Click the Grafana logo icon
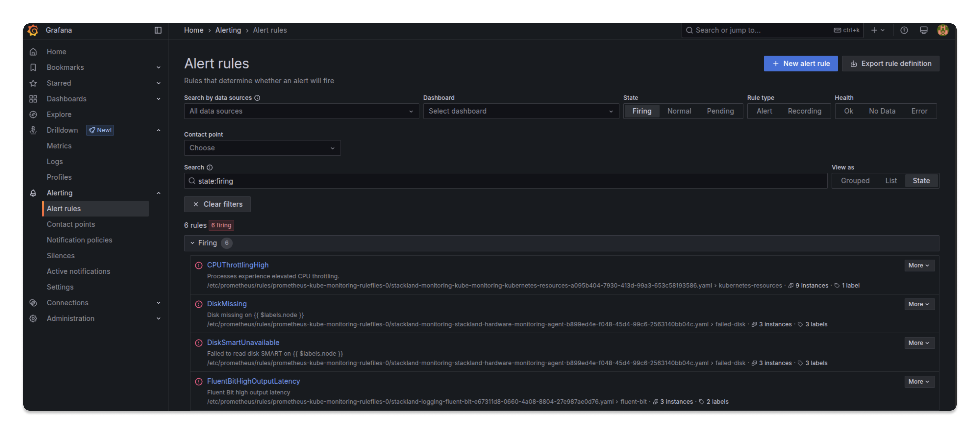 coord(33,30)
